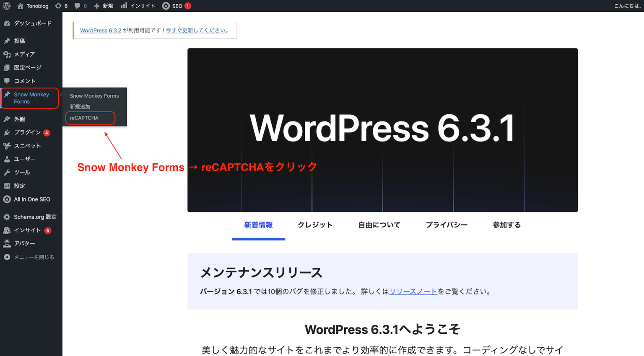Open the 今すぐ更新してください update link
Screen dimensions: 644x356
pyautogui.click(x=195, y=30)
